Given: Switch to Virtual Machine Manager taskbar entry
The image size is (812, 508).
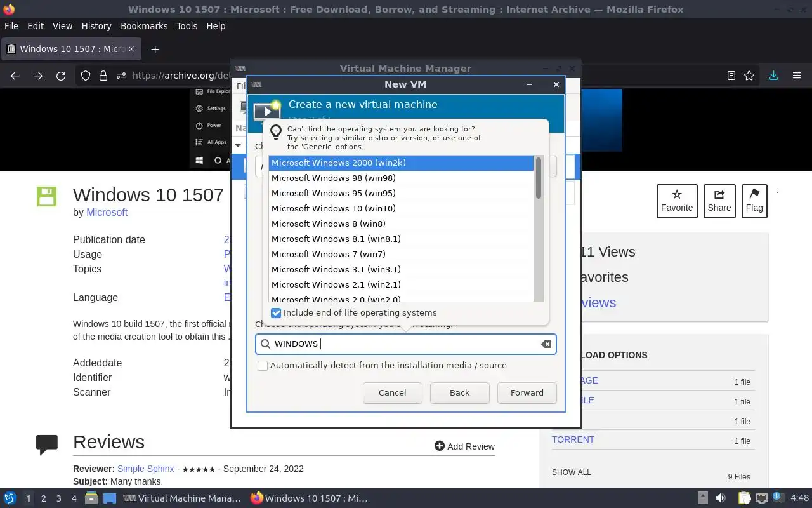Looking at the screenshot, I should click(181, 498).
